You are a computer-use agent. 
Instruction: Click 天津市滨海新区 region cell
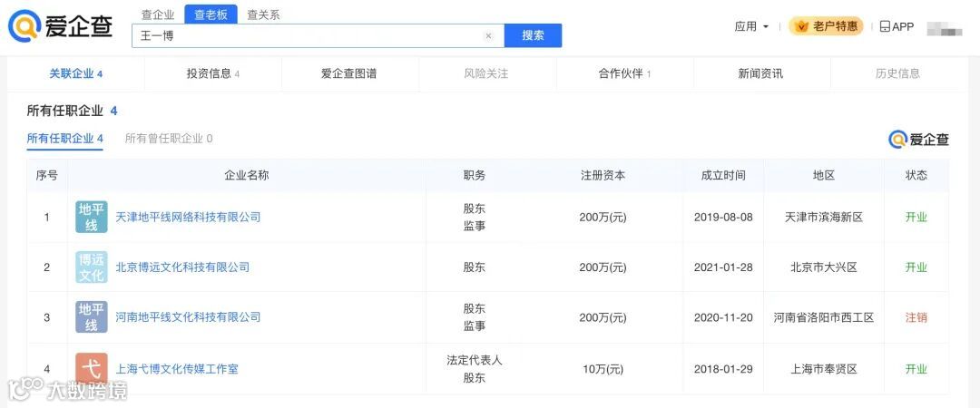pyautogui.click(x=824, y=218)
